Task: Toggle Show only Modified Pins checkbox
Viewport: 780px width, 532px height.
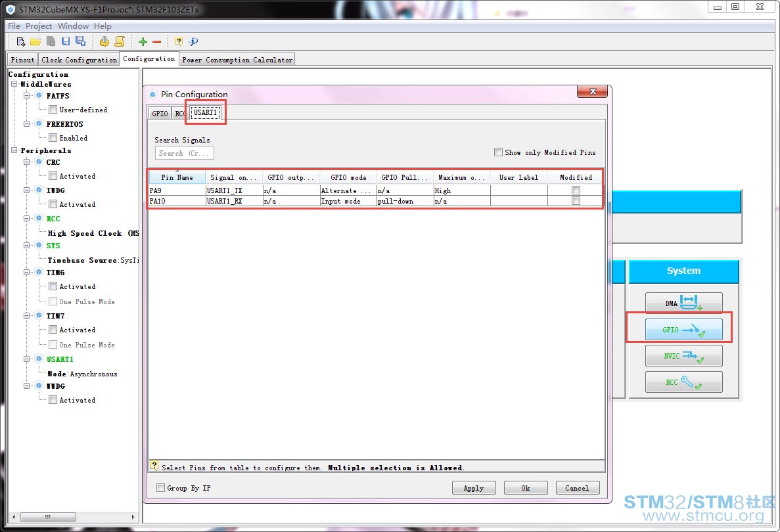Action: coord(498,152)
